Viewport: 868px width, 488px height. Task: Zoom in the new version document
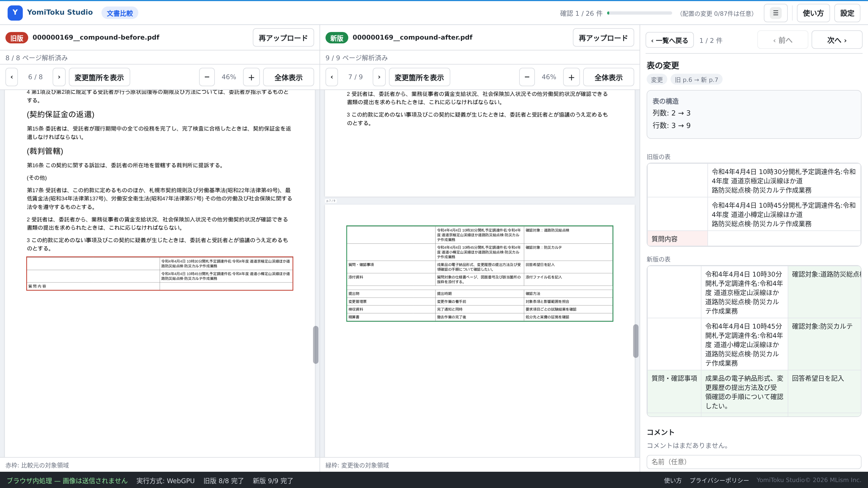click(x=572, y=77)
